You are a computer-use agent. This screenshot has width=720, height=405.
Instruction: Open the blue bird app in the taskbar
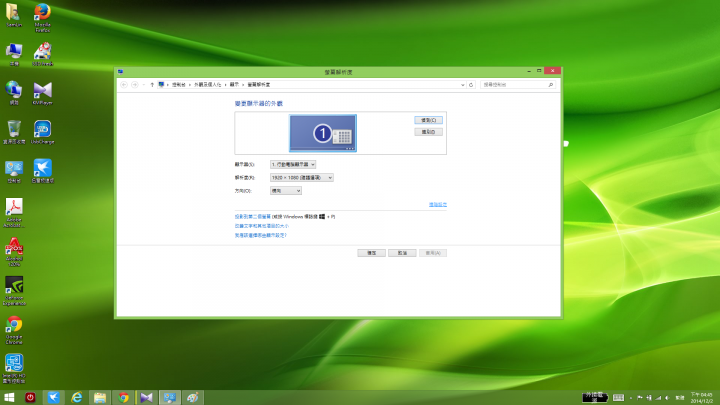pyautogui.click(x=53, y=398)
